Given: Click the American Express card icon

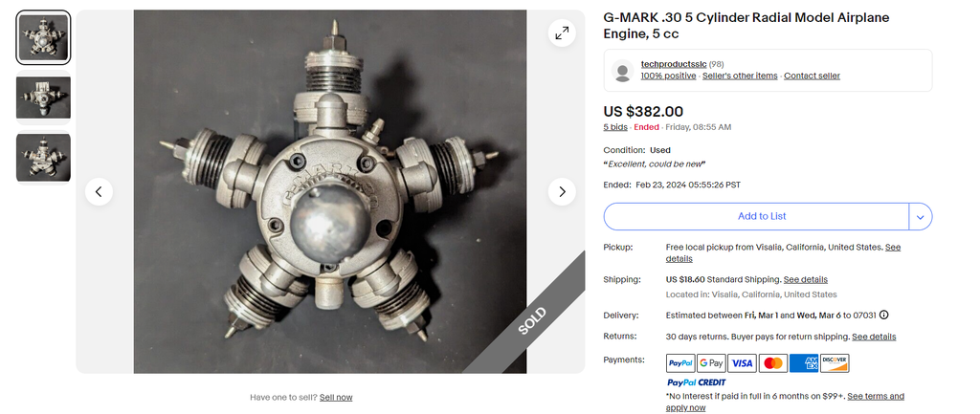Looking at the screenshot, I should click(804, 362).
